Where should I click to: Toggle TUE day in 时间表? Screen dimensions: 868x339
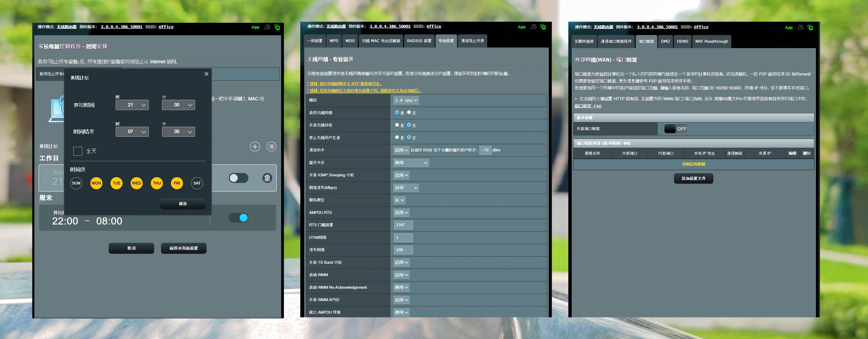tap(117, 183)
